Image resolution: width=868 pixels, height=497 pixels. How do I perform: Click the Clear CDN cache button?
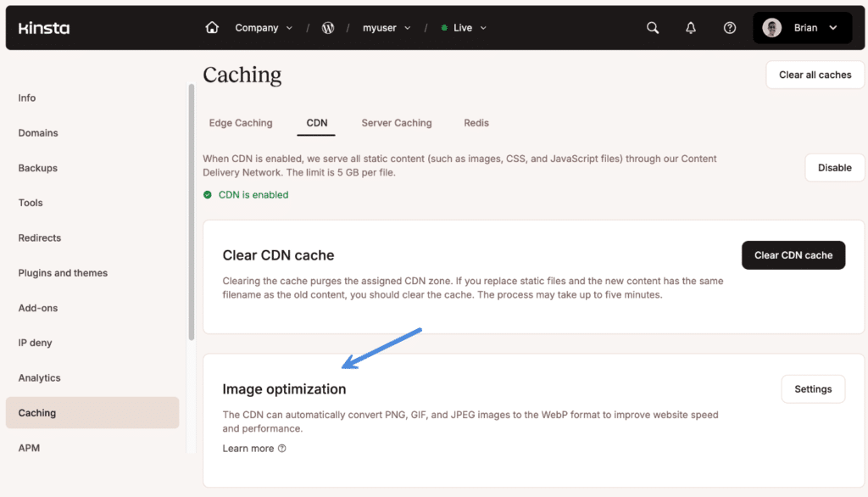[793, 254]
